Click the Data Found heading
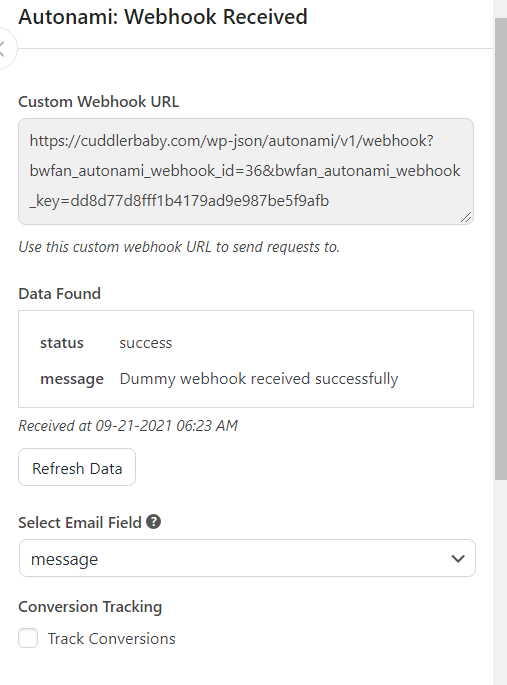Screen dimensions: 507x685 click(x=59, y=294)
